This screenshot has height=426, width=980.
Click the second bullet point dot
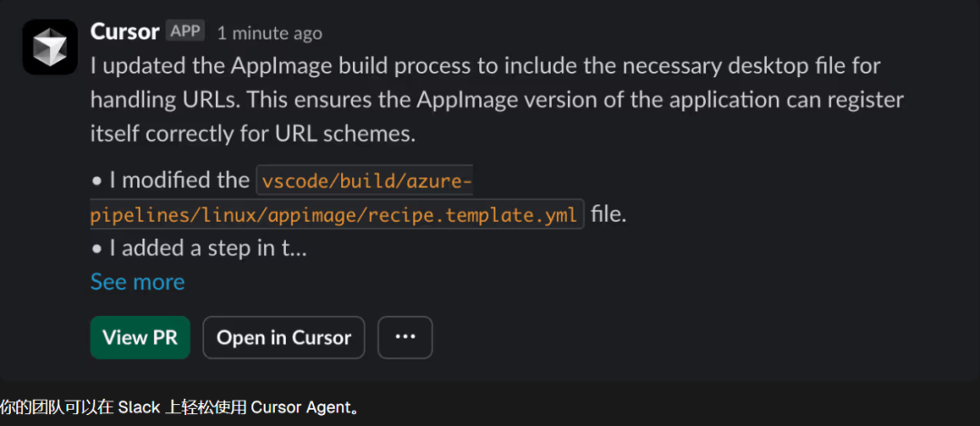pyautogui.click(x=96, y=249)
